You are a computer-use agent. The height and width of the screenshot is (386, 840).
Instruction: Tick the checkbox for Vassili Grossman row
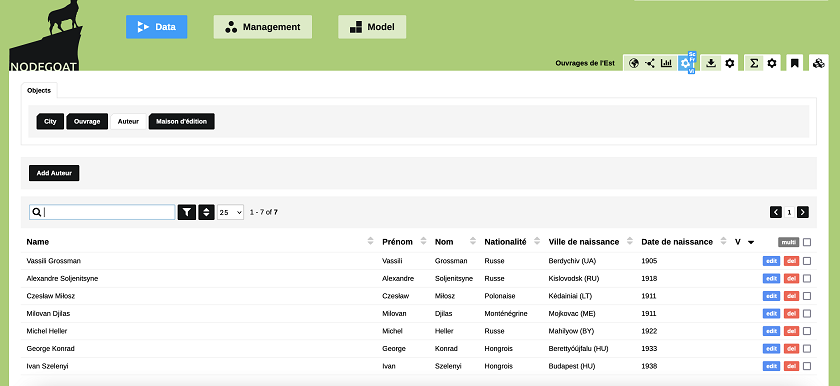[x=807, y=261]
